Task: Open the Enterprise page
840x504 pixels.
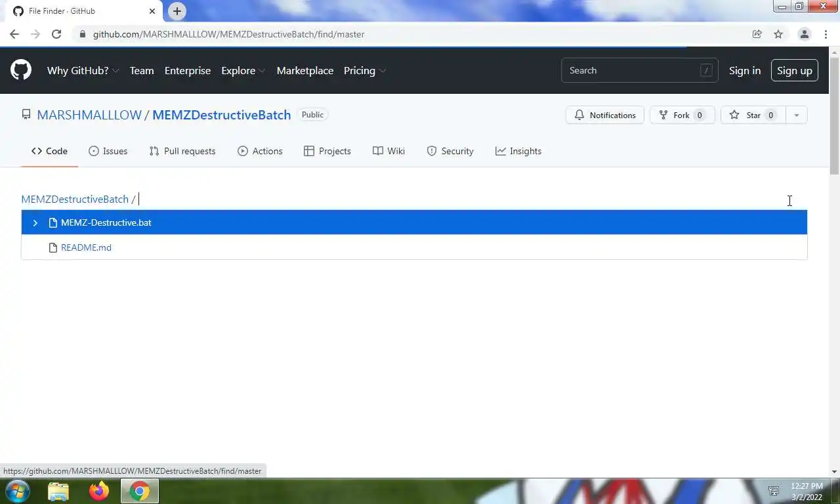Action: coord(188,70)
